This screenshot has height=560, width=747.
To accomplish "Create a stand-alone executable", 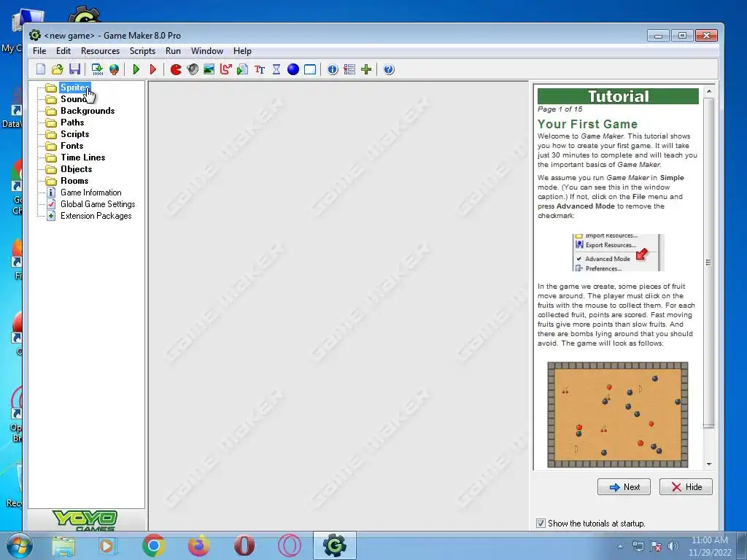I will click(x=97, y=69).
